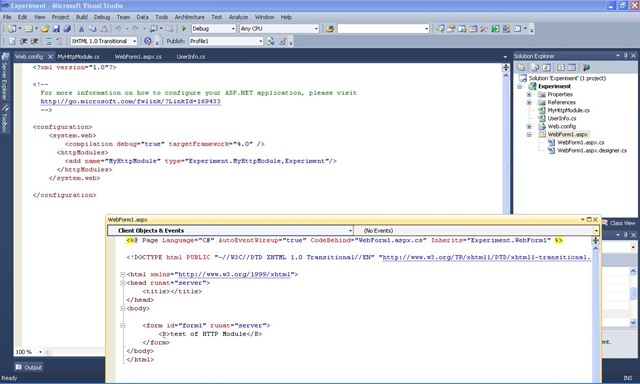Open Solution Explorer via toolbar icon

(x=440, y=29)
